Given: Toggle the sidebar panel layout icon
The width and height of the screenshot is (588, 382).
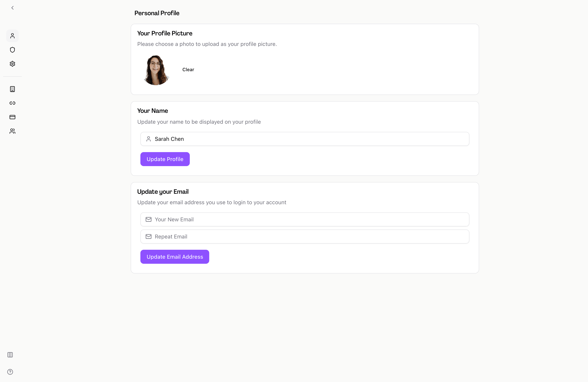Looking at the screenshot, I should tap(10, 355).
